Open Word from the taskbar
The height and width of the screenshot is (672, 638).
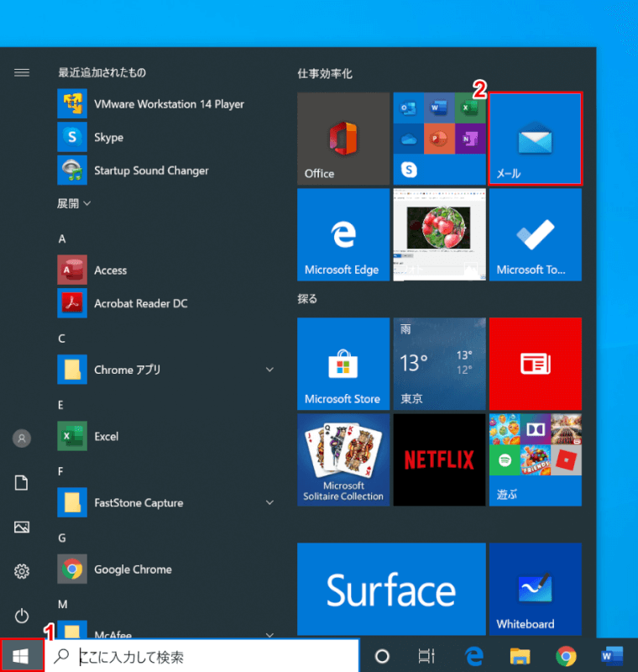pos(612,656)
